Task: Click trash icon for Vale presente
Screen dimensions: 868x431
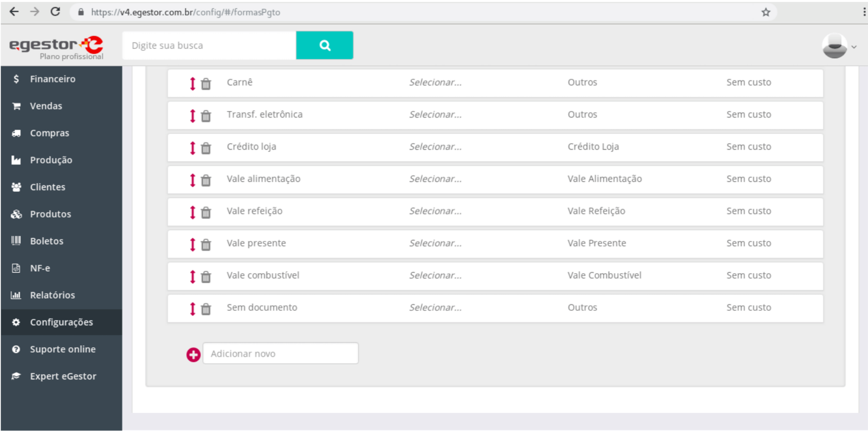Action: (206, 245)
